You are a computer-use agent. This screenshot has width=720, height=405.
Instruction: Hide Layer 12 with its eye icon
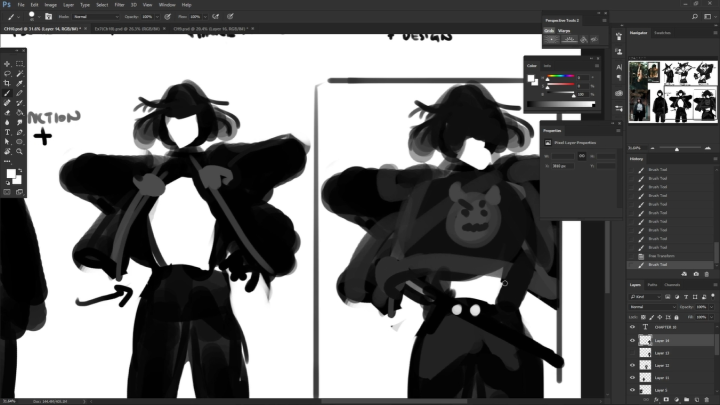[x=632, y=365]
